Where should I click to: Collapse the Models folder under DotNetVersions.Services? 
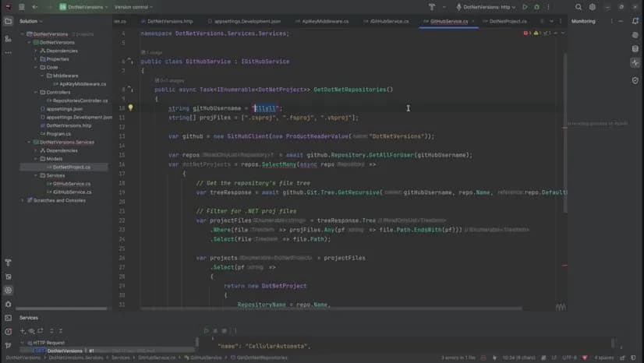click(36, 158)
